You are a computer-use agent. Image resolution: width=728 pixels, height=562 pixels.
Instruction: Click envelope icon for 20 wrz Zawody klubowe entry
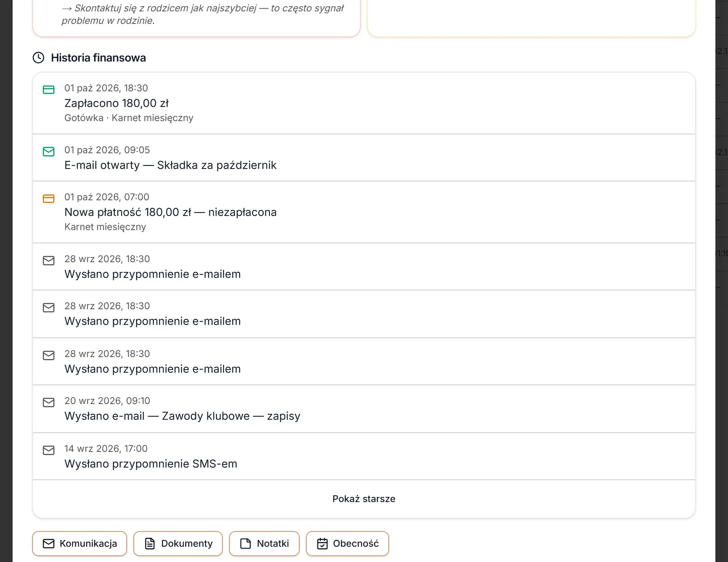[48, 402]
